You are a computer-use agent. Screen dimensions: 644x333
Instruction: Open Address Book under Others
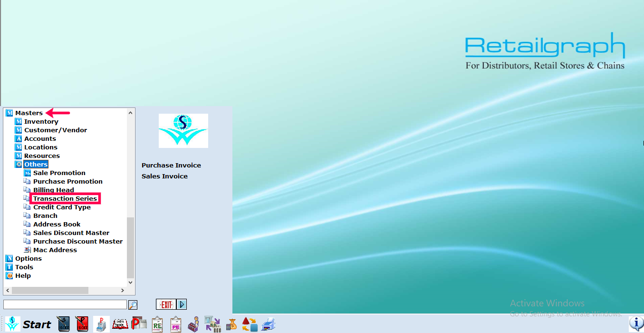[x=57, y=225]
